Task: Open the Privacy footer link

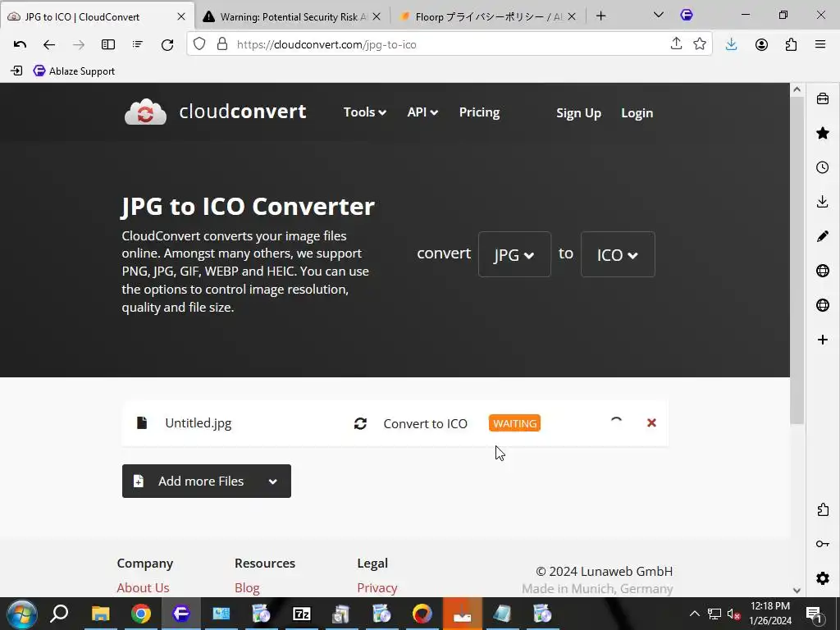Action: [377, 587]
